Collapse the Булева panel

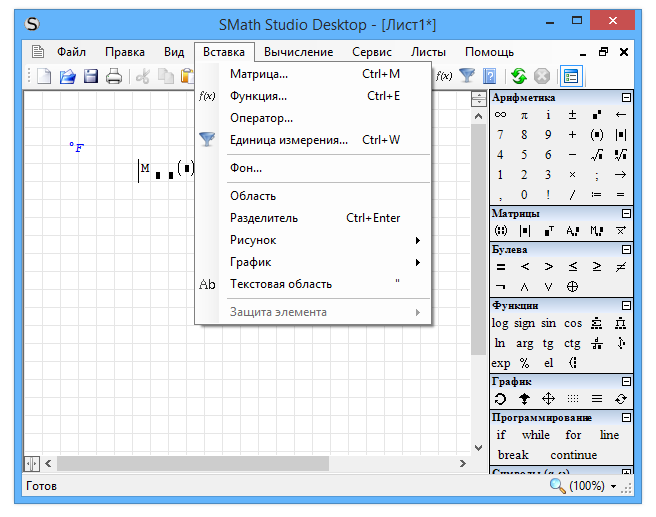(x=626, y=249)
